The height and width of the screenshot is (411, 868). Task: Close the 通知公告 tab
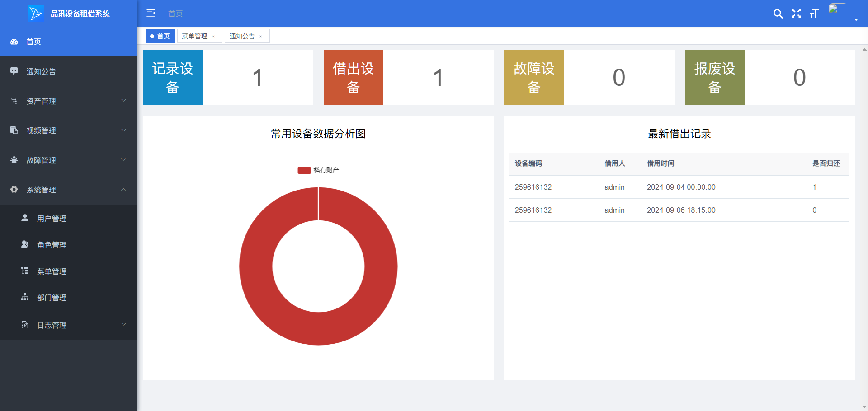click(261, 37)
